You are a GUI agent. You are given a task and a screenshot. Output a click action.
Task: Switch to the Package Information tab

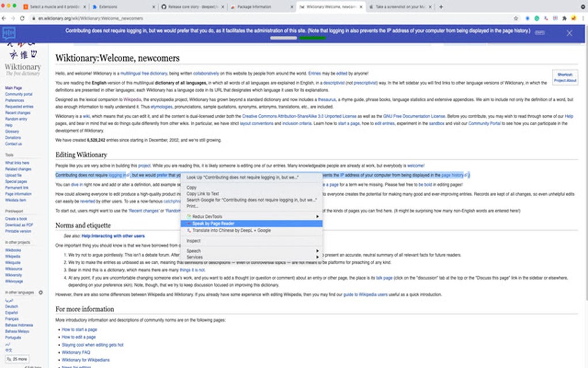click(261, 7)
